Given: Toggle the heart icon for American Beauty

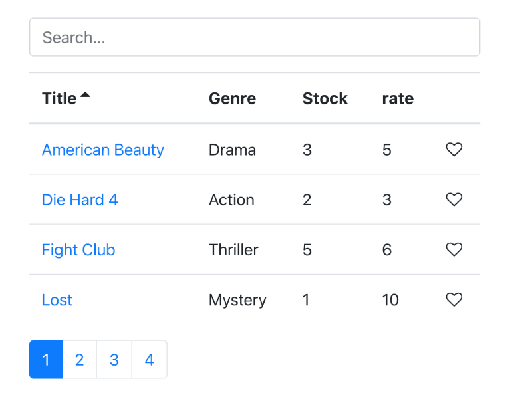Looking at the screenshot, I should point(454,150).
